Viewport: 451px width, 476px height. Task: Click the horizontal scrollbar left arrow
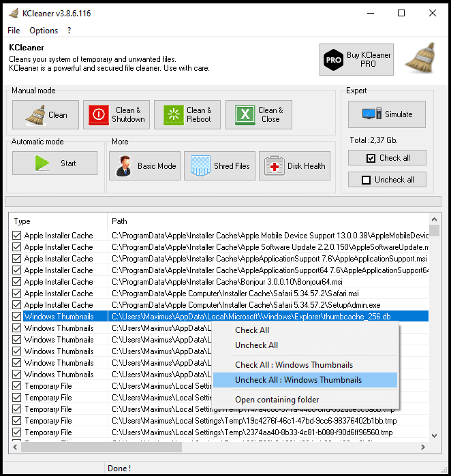pos(15,447)
